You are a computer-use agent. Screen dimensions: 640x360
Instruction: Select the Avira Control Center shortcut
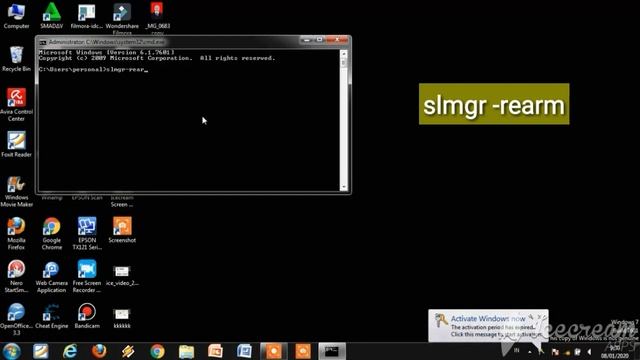click(16, 104)
